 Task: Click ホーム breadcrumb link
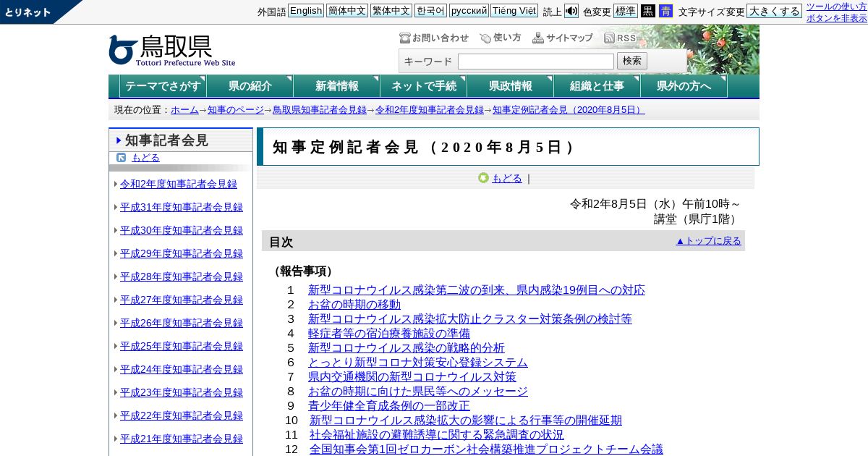[184, 110]
